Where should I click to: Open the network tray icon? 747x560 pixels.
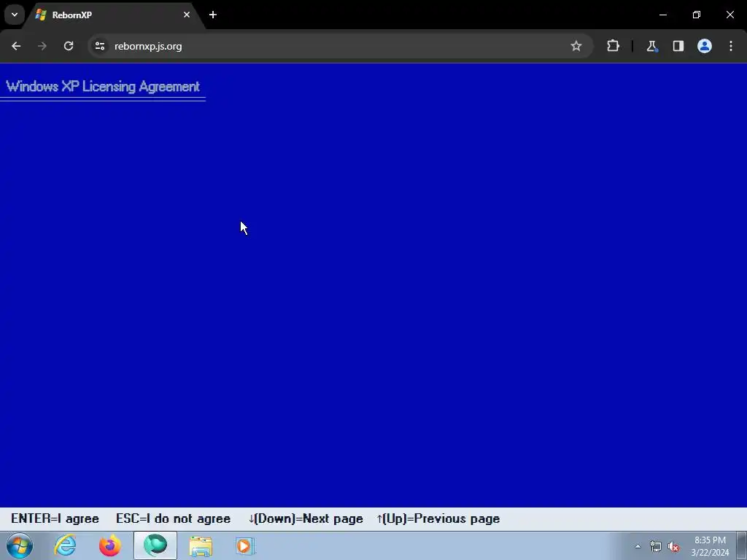pyautogui.click(x=656, y=546)
